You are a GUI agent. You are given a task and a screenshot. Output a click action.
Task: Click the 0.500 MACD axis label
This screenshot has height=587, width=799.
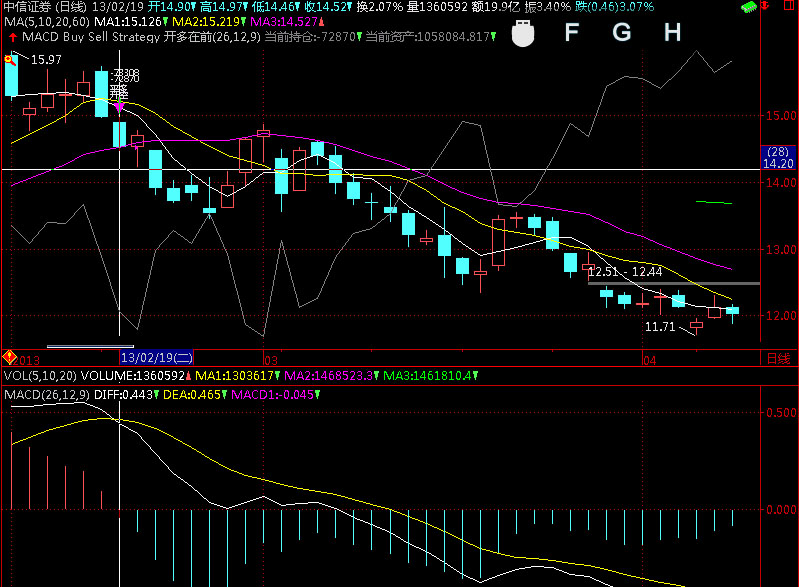pyautogui.click(x=782, y=413)
